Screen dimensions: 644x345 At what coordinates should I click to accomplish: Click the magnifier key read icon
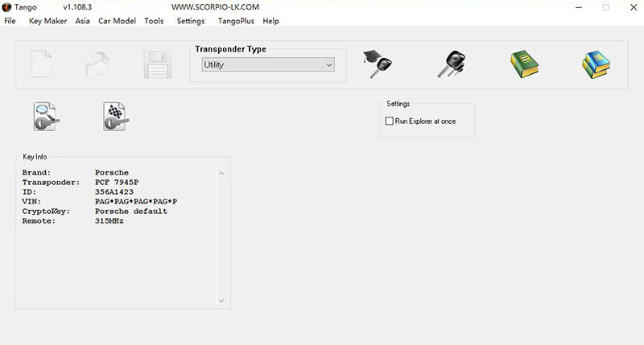click(45, 117)
